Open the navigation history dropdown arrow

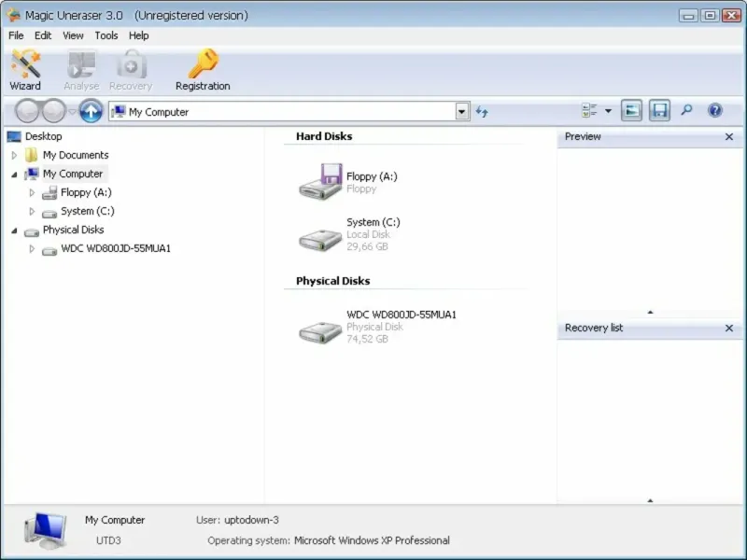tap(72, 111)
